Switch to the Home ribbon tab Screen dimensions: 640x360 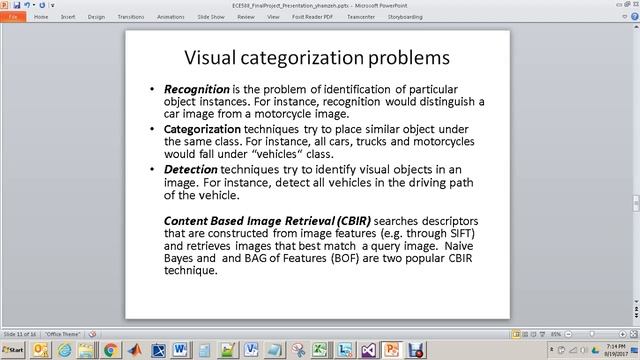pyautogui.click(x=41, y=17)
